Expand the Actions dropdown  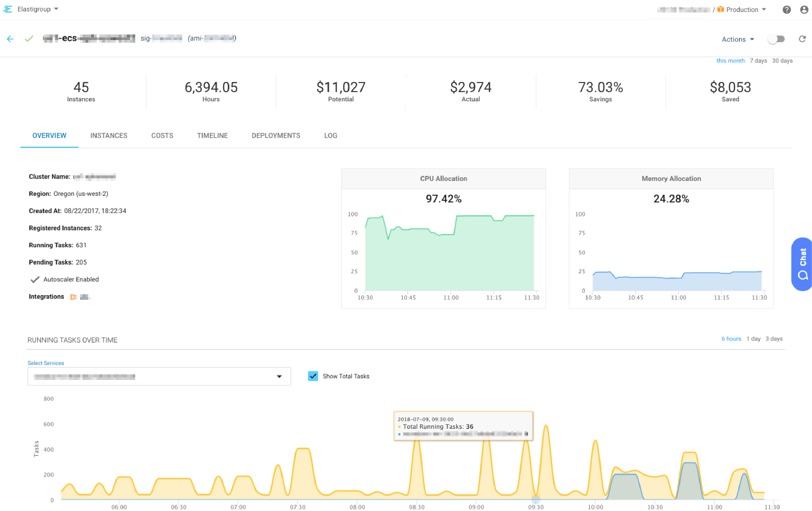[x=738, y=40]
